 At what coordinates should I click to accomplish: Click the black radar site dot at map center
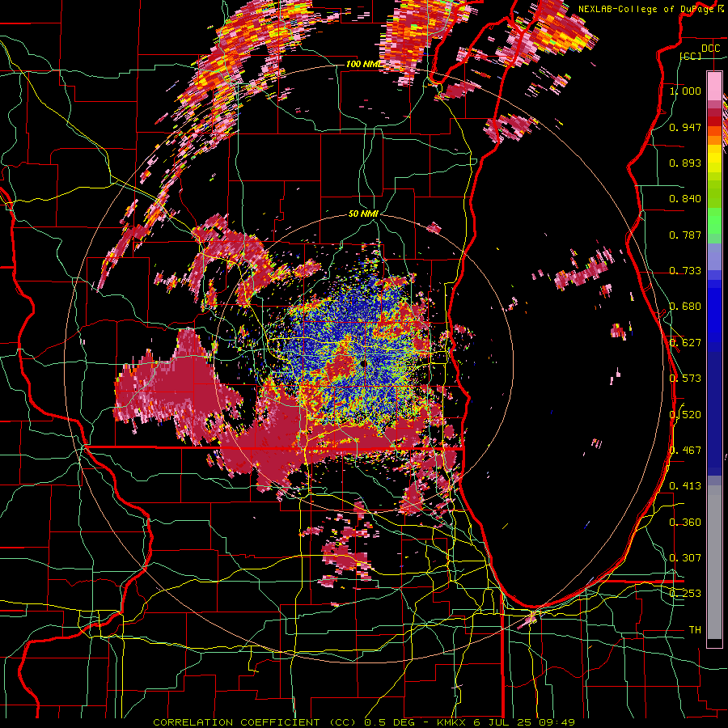point(362,364)
